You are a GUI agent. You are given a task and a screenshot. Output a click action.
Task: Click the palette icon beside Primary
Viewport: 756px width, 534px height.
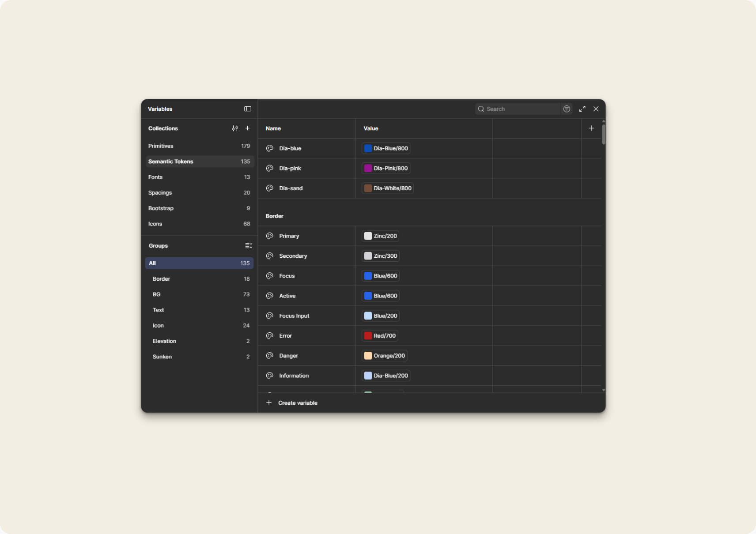pyautogui.click(x=270, y=236)
